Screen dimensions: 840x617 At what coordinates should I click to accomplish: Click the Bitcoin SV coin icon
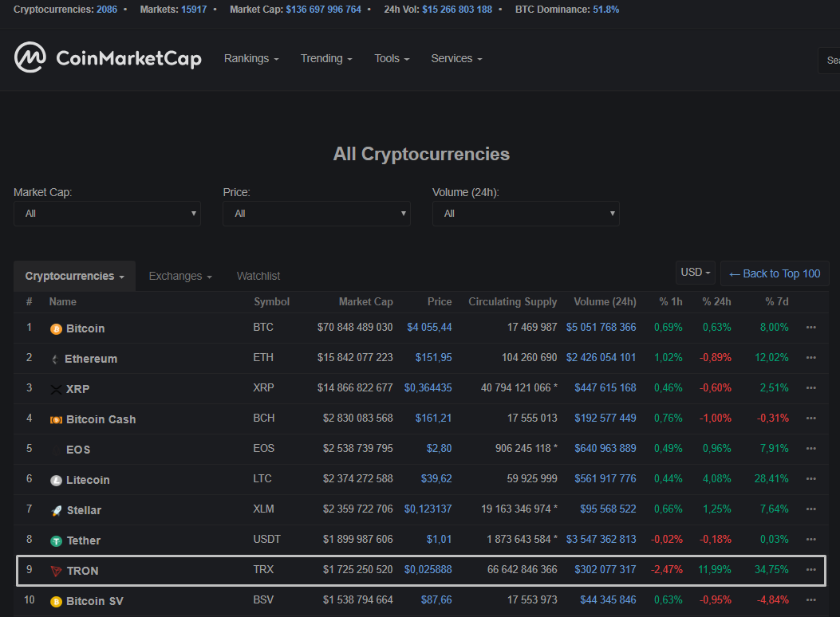[54, 600]
